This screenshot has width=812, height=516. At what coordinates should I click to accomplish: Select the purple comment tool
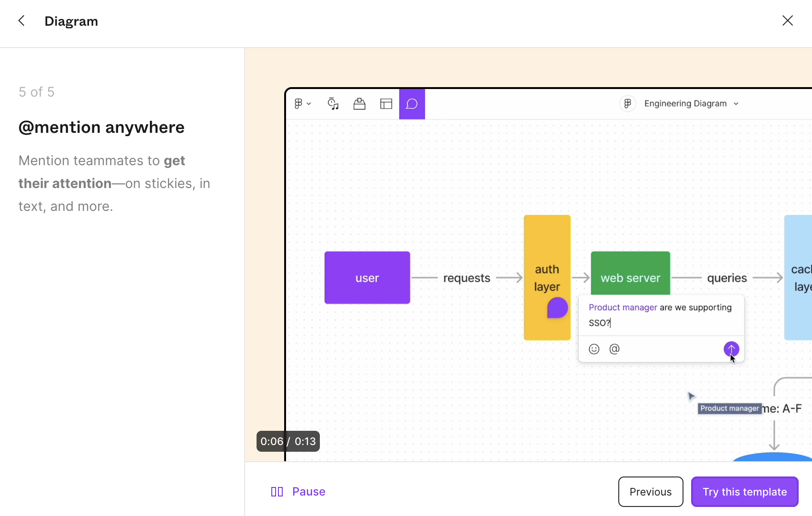412,104
